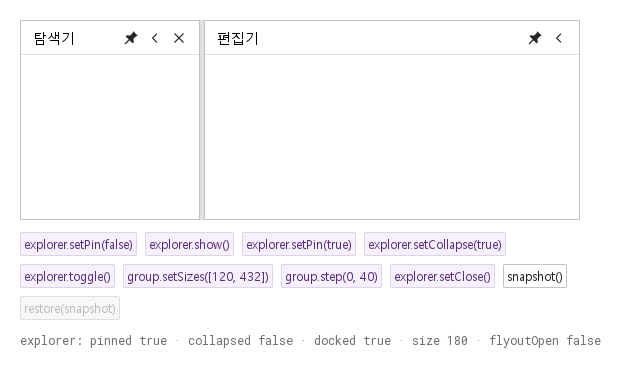The width and height of the screenshot is (621, 368).
Task: Click the 'size 180' status text
Action: click(x=440, y=341)
